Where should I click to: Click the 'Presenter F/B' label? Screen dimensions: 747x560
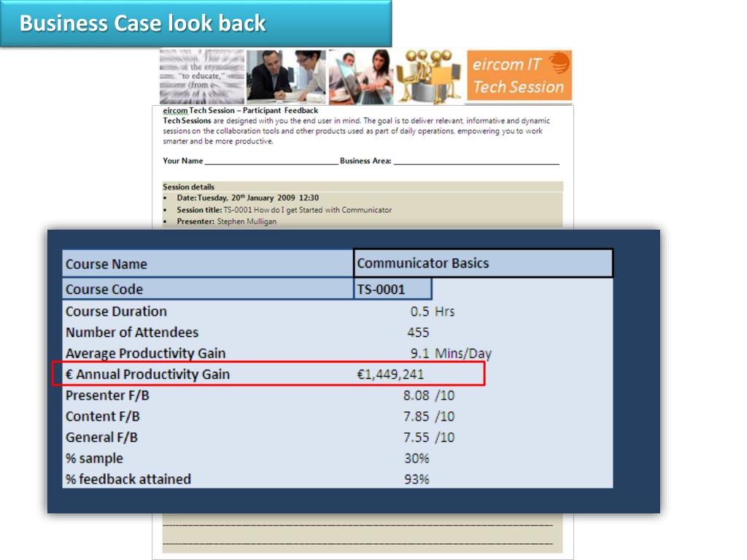pos(107,395)
